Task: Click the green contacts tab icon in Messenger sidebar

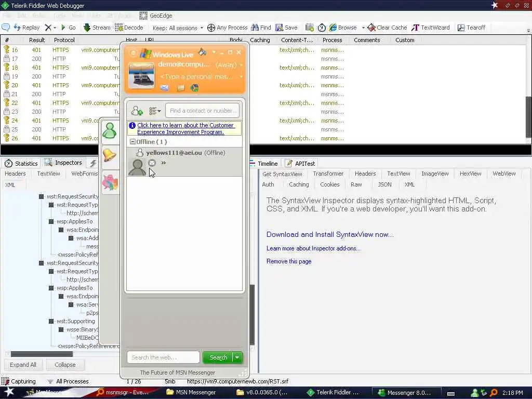Action: coord(110,130)
